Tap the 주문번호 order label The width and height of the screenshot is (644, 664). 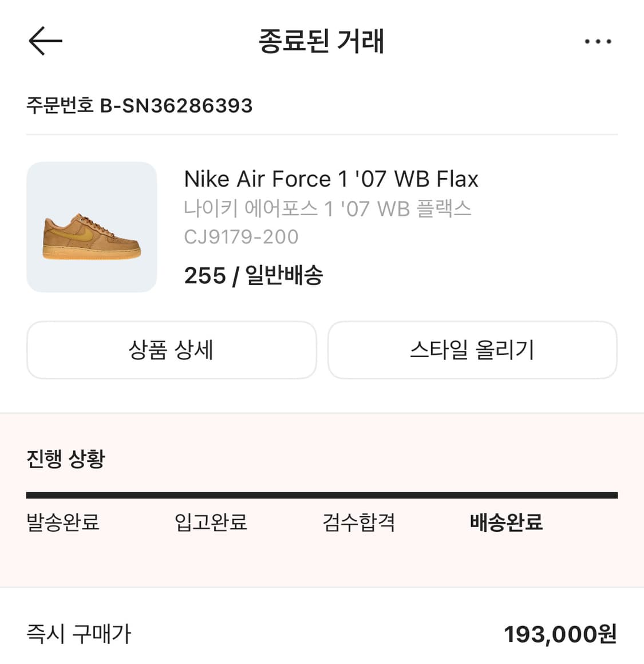[x=60, y=106]
